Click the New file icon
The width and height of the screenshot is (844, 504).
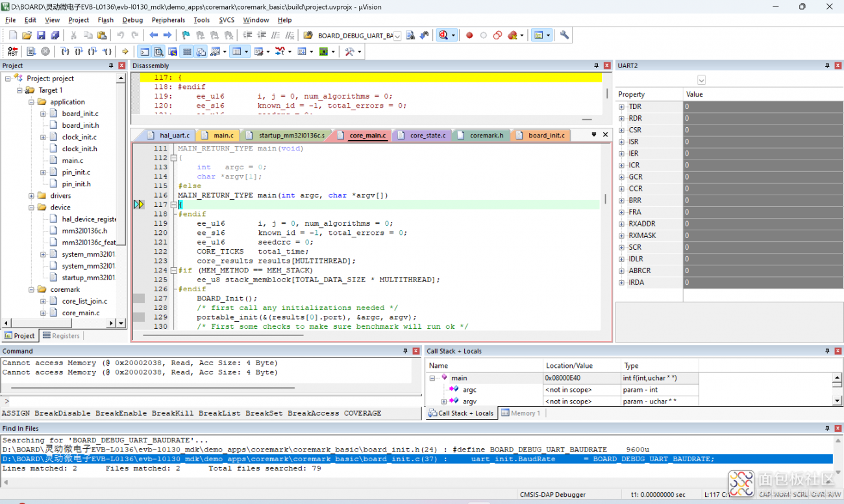[13, 35]
